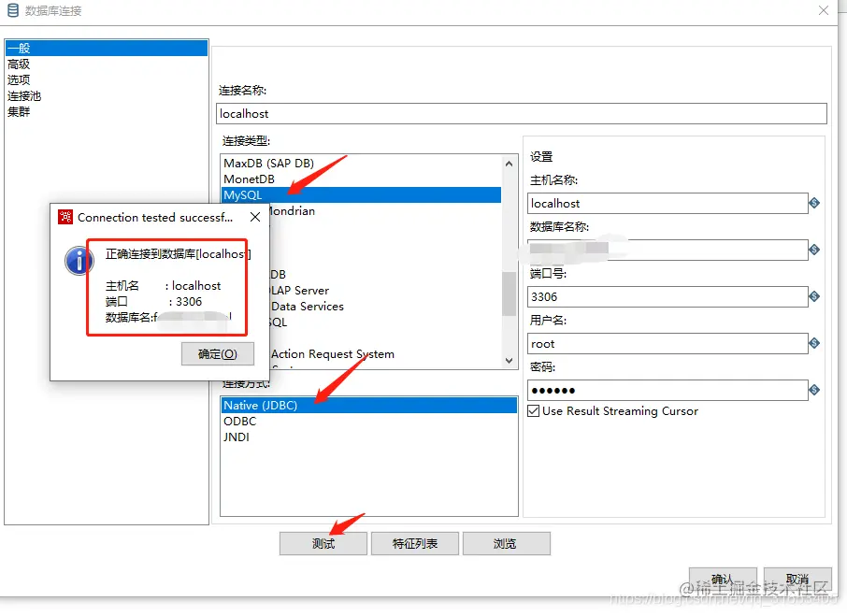This screenshot has width=847, height=616.
Task: Click the 连接名称 input field
Action: 522,113
